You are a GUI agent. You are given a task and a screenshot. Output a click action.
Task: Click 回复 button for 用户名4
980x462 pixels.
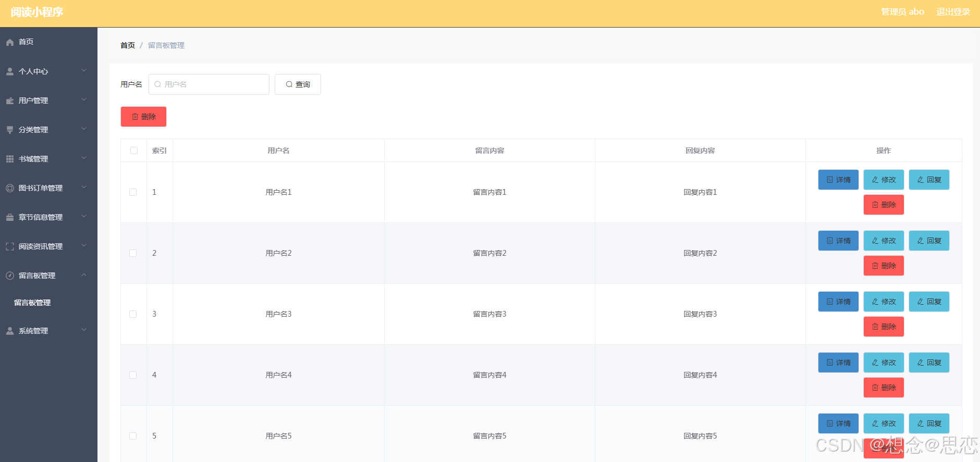[x=929, y=363]
